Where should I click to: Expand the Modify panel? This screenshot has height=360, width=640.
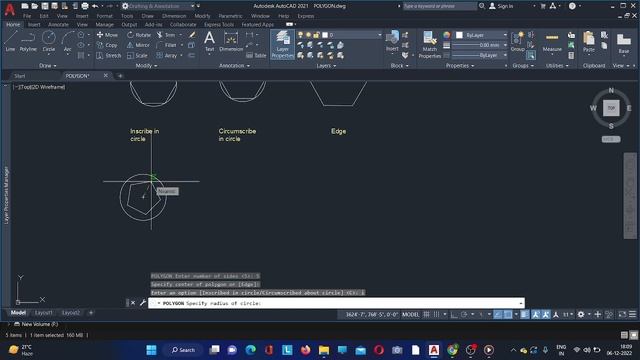coord(146,66)
